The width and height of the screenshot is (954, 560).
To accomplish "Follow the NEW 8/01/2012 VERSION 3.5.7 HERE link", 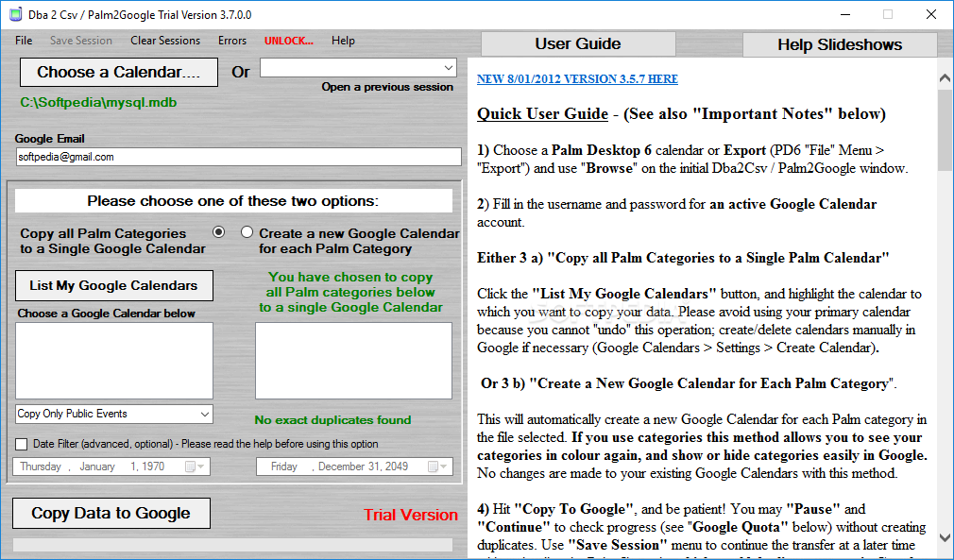I will tap(577, 79).
